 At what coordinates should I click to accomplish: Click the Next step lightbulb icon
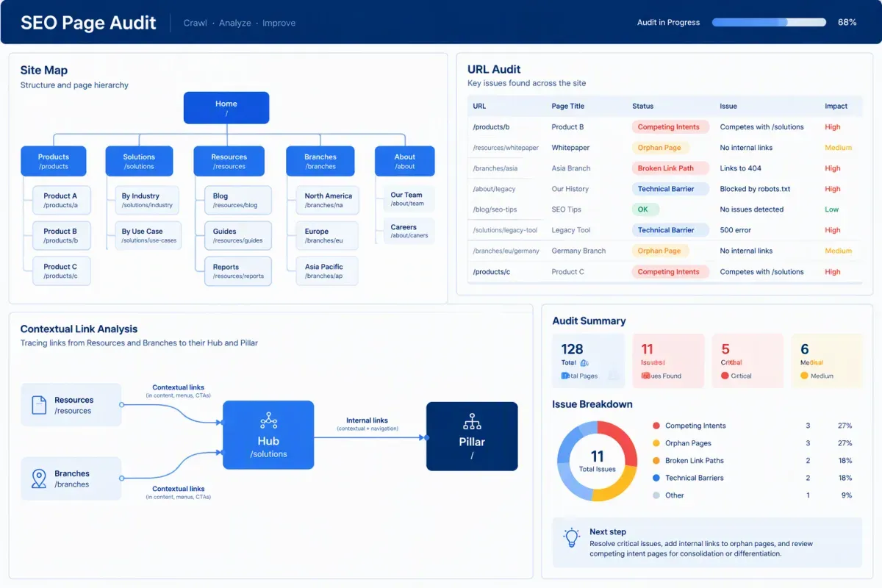pyautogui.click(x=571, y=537)
